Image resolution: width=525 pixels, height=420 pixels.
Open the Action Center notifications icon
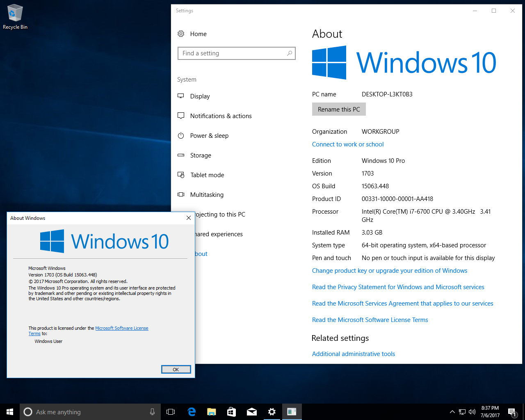(x=512, y=412)
